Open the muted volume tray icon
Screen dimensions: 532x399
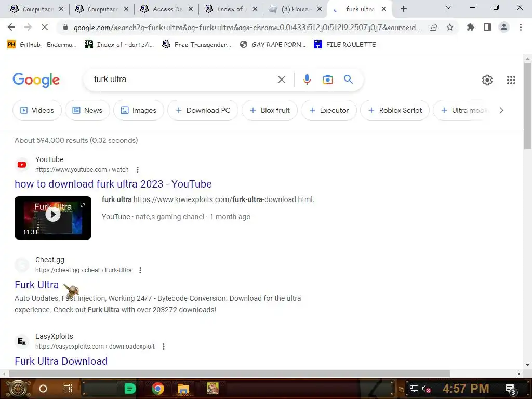426,389
